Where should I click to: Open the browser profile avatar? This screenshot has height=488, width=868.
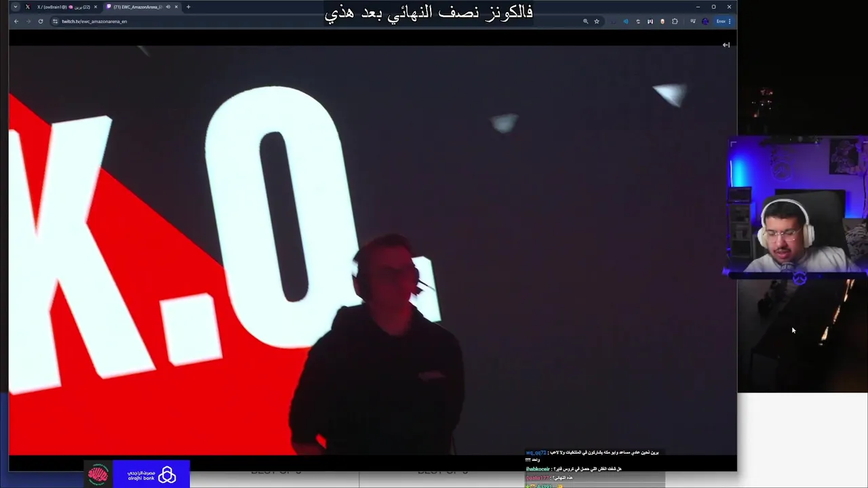pyautogui.click(x=705, y=21)
